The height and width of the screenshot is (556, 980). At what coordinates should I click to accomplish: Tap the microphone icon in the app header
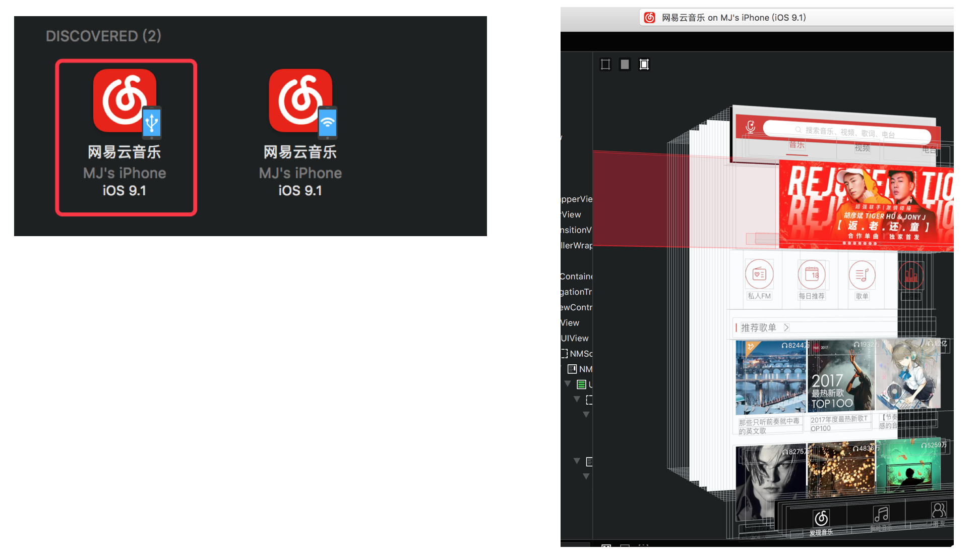coord(750,126)
